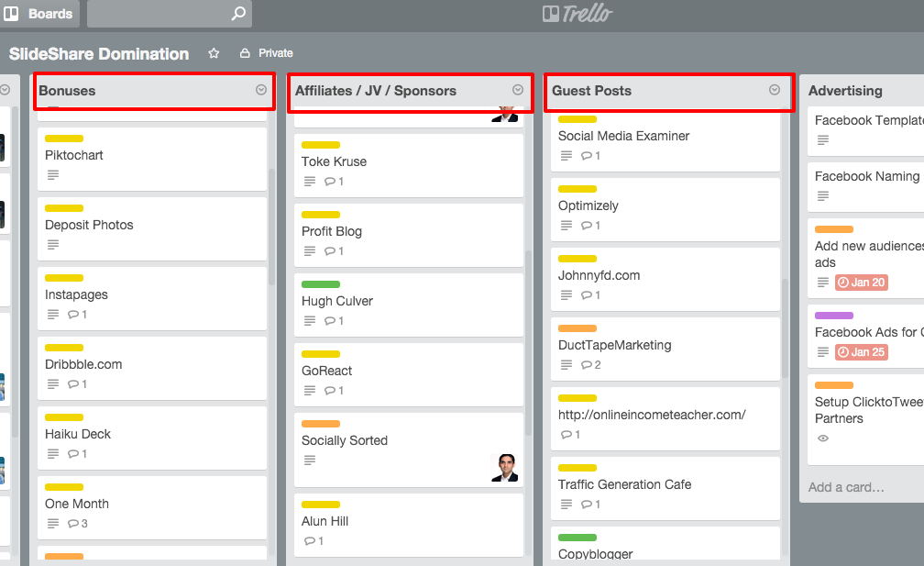This screenshot has width=924, height=566.
Task: Click purple label on Facebook Ads card
Action: click(x=834, y=316)
